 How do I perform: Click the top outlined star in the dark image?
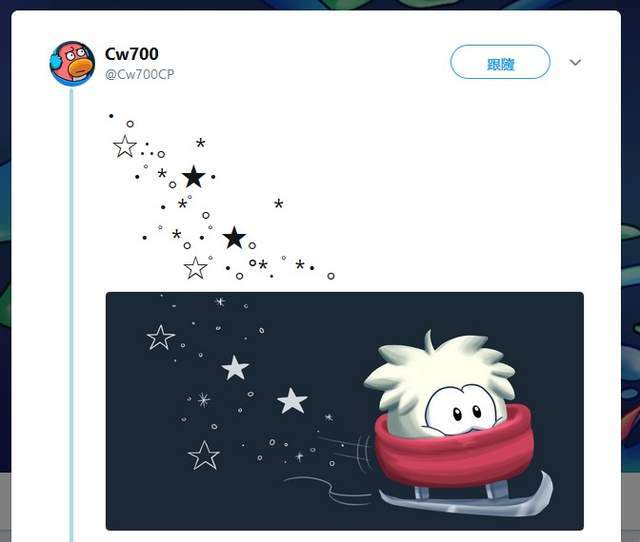(160, 338)
